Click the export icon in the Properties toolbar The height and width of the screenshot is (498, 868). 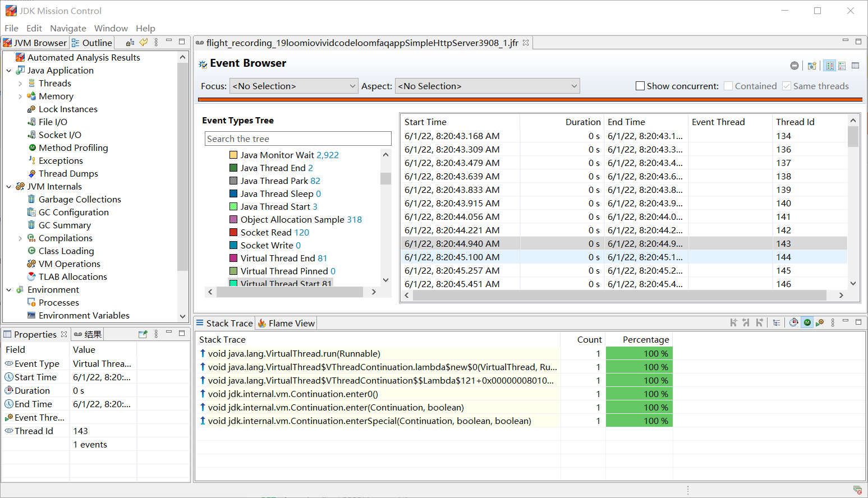click(143, 334)
